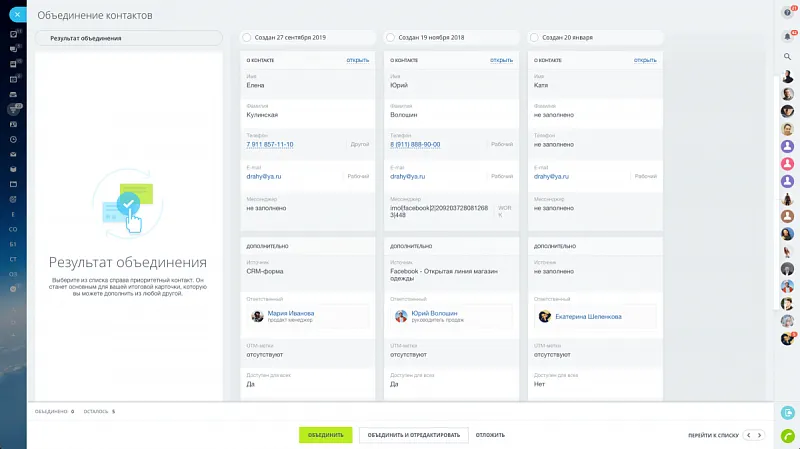The width and height of the screenshot is (800, 449).
Task: Open the help question mark icon
Action: click(787, 13)
